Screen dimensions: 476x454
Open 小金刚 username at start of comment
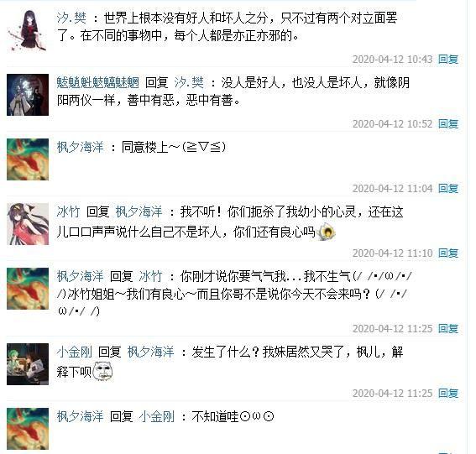coord(75,352)
